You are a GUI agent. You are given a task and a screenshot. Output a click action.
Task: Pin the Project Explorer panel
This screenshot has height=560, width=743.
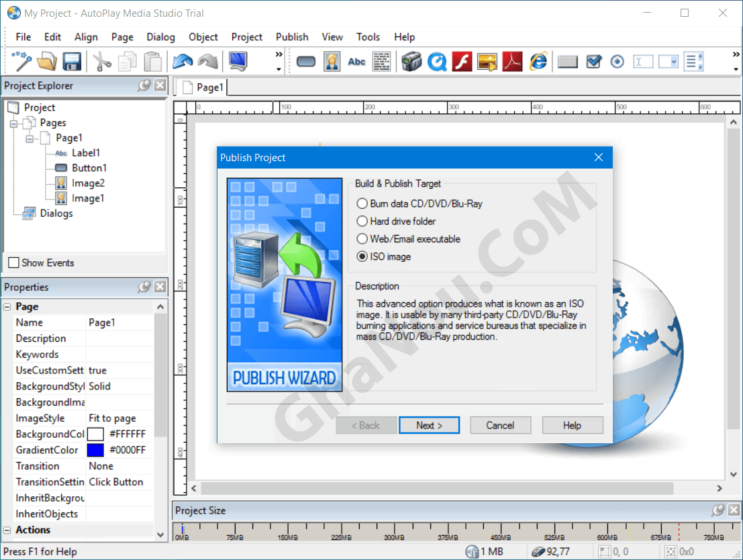144,85
